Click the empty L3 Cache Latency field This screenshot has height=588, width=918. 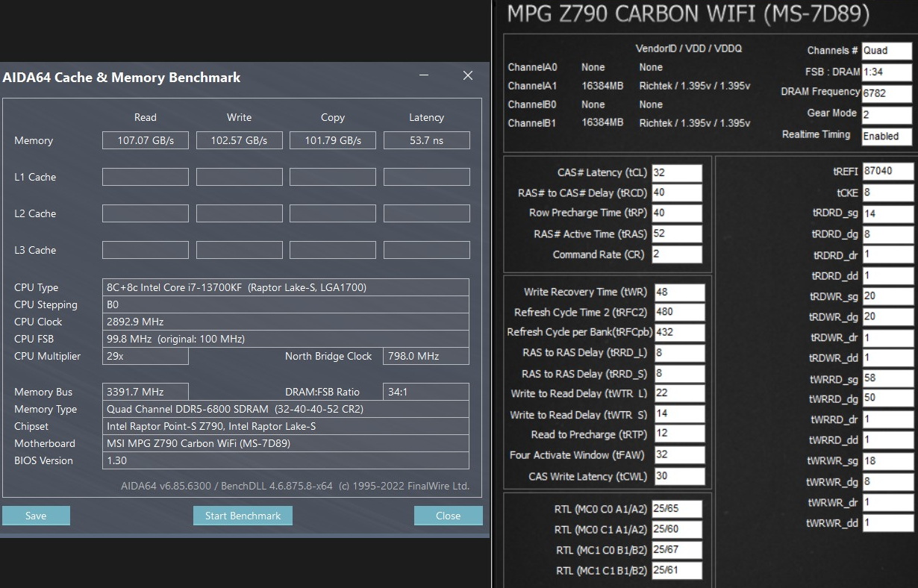pyautogui.click(x=426, y=250)
